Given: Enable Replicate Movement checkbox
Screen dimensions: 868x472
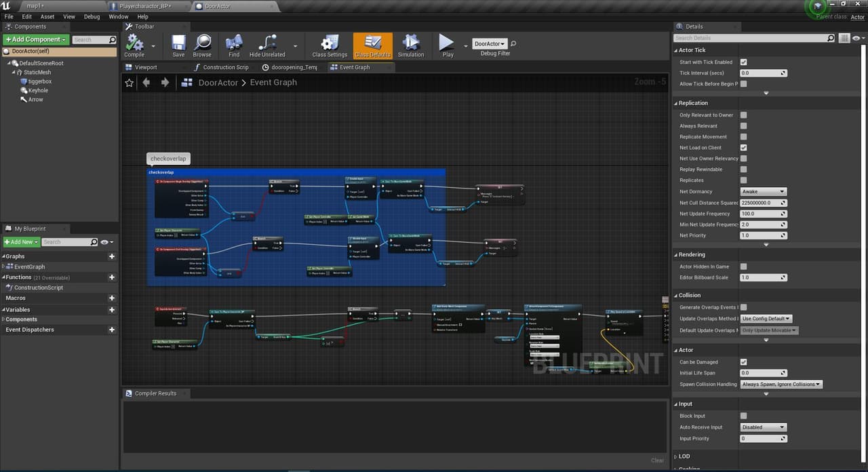Looking at the screenshot, I should 743,136.
